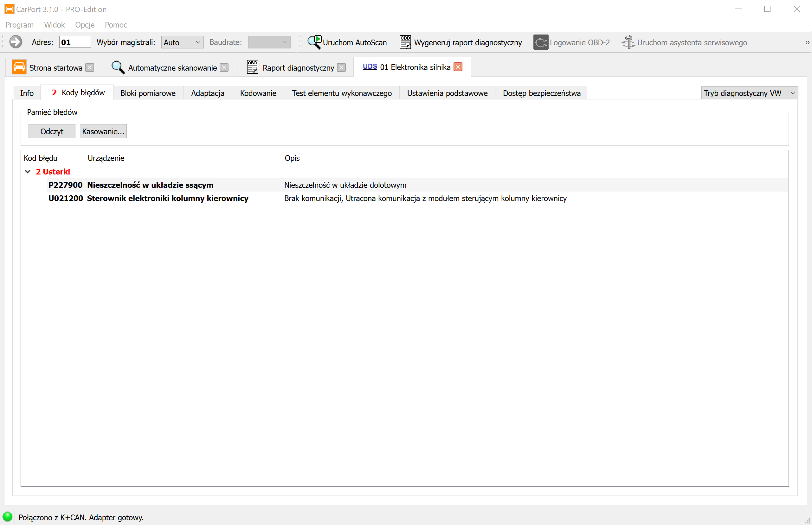Collapse the 2 Usterki group

pos(28,172)
